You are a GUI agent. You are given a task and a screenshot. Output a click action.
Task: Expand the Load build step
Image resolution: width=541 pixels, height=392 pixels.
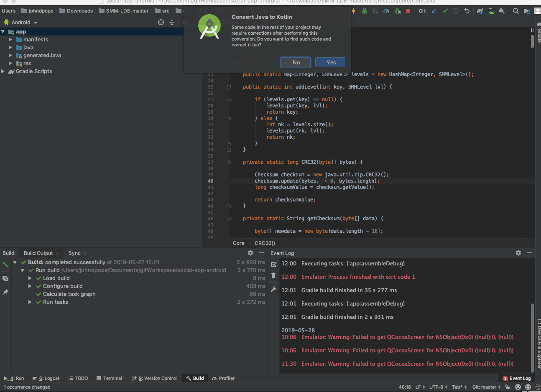click(x=30, y=278)
